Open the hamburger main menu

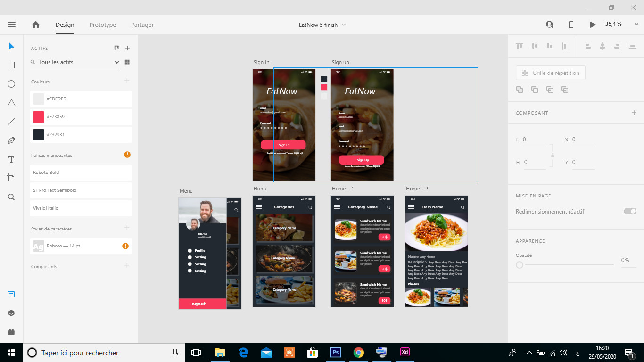pyautogui.click(x=12, y=25)
